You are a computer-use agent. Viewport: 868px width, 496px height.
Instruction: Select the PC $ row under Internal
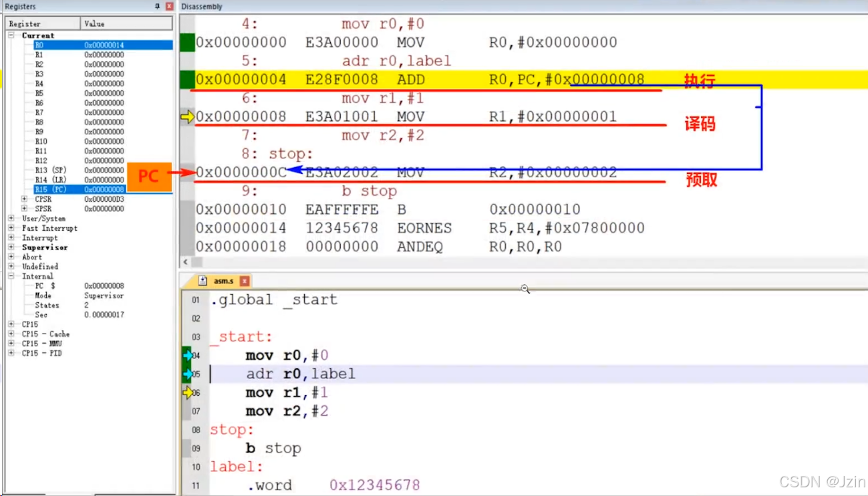[x=104, y=285]
